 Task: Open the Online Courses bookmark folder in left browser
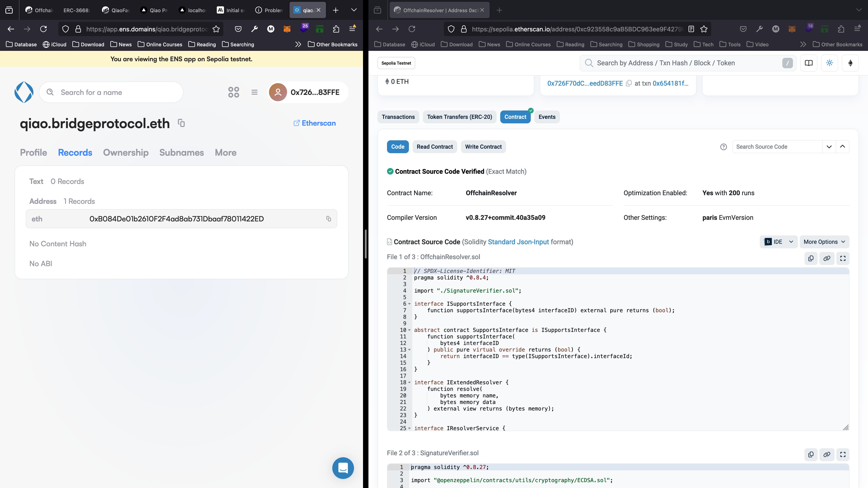160,45
